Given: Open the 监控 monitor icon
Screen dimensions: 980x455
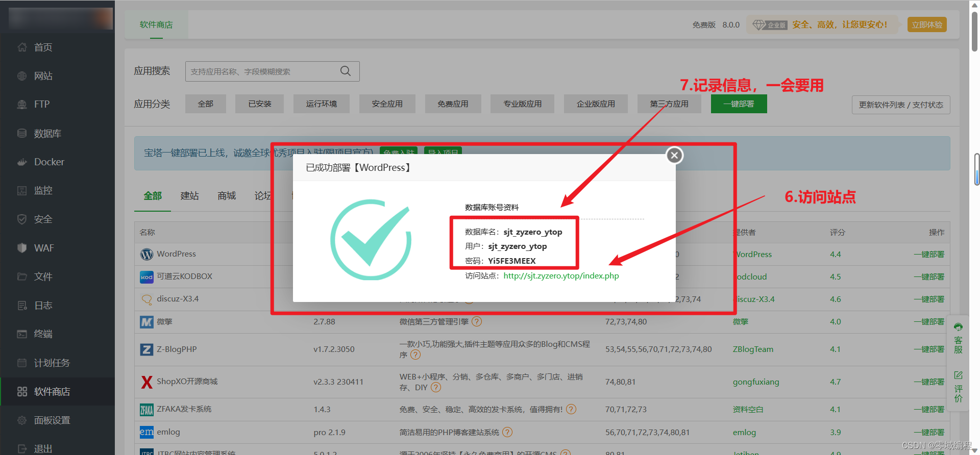Looking at the screenshot, I should 22,191.
